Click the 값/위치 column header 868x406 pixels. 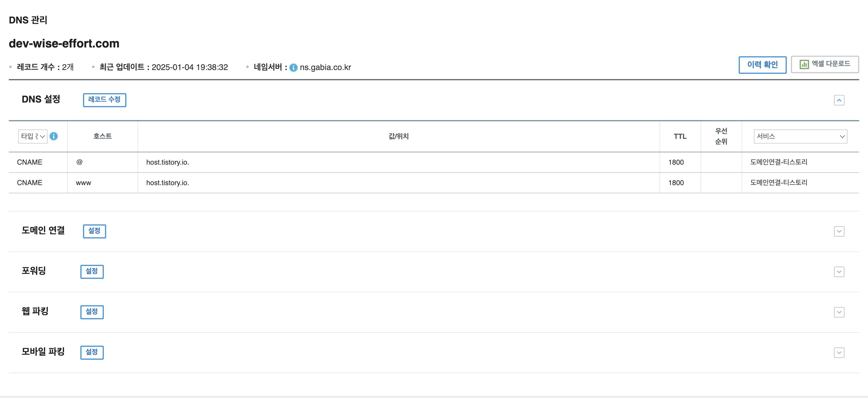pos(398,136)
